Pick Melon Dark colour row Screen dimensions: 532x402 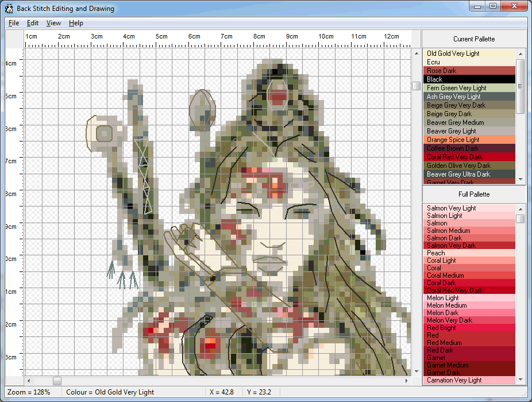[469, 313]
